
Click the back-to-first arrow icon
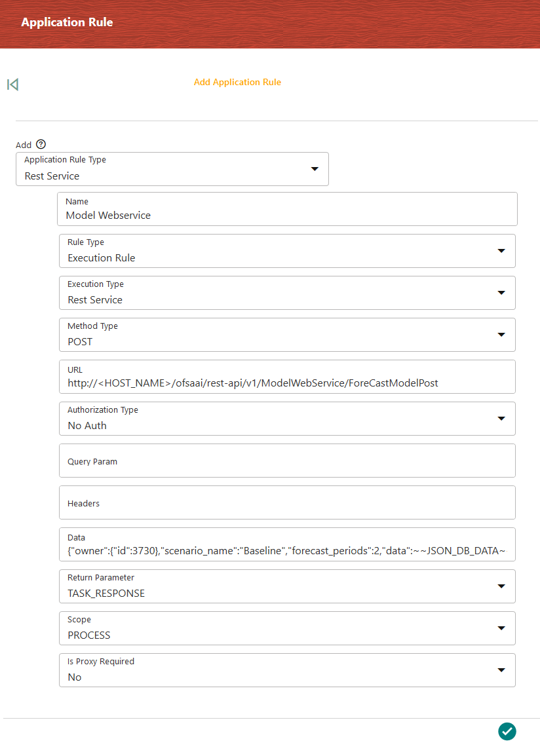12,85
